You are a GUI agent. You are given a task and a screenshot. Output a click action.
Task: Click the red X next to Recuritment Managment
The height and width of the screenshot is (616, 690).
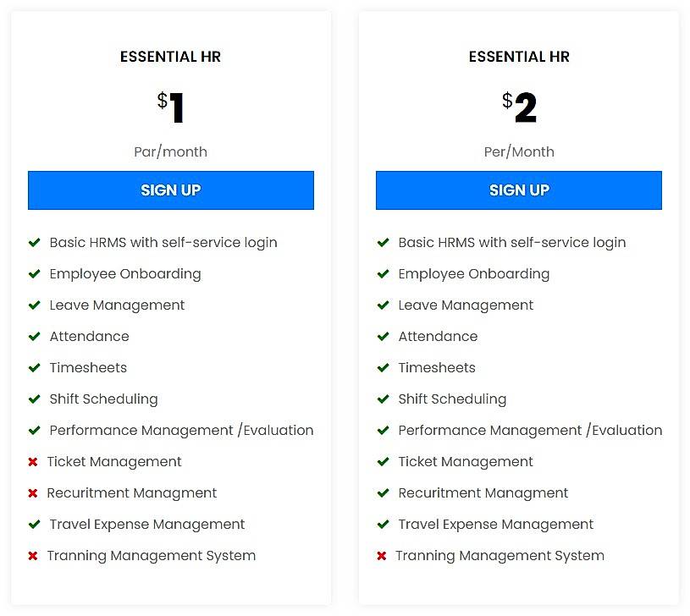pyautogui.click(x=34, y=493)
